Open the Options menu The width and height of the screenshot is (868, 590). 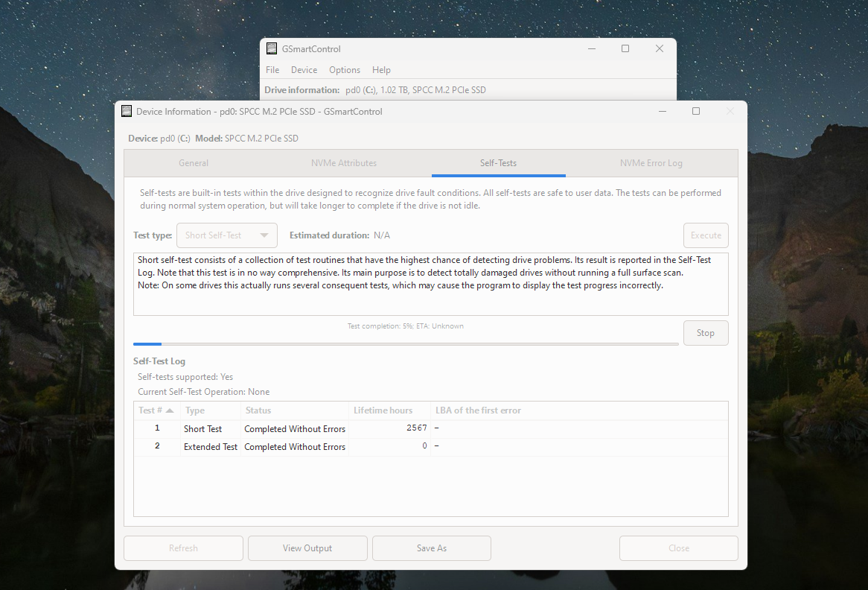(x=345, y=70)
